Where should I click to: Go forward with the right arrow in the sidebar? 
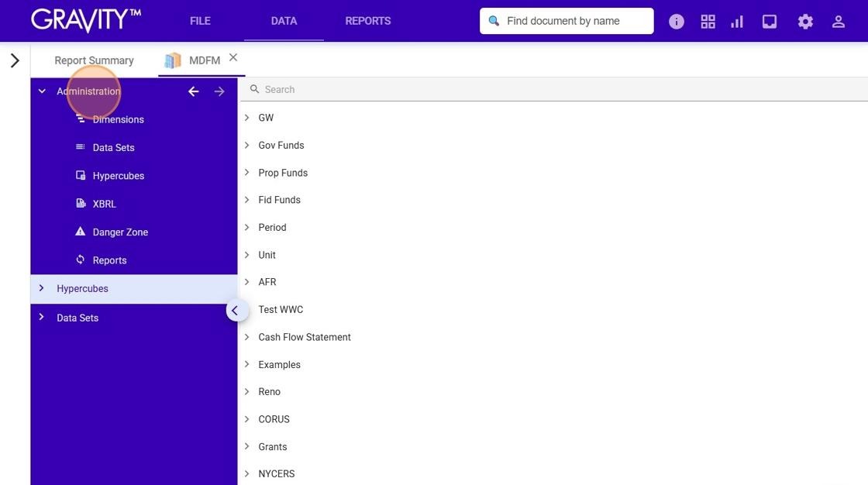pos(219,91)
